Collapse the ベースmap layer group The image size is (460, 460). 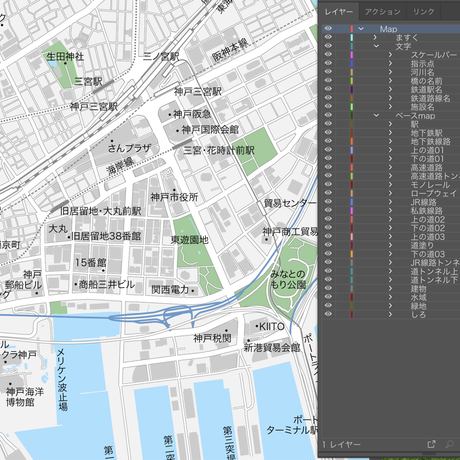[x=376, y=115]
